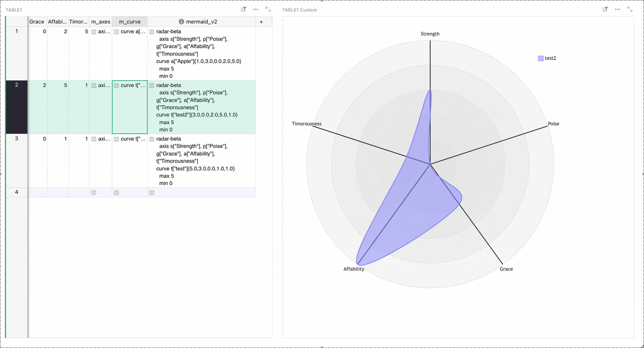644x348 pixels.
Task: Click the Affability axis label on radar chart
Action: tap(353, 269)
